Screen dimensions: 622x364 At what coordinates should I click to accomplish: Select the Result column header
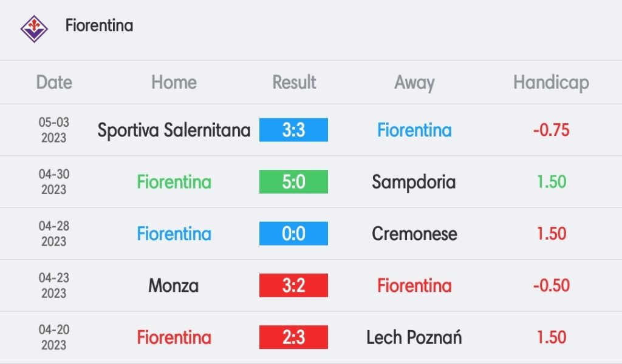pos(294,83)
